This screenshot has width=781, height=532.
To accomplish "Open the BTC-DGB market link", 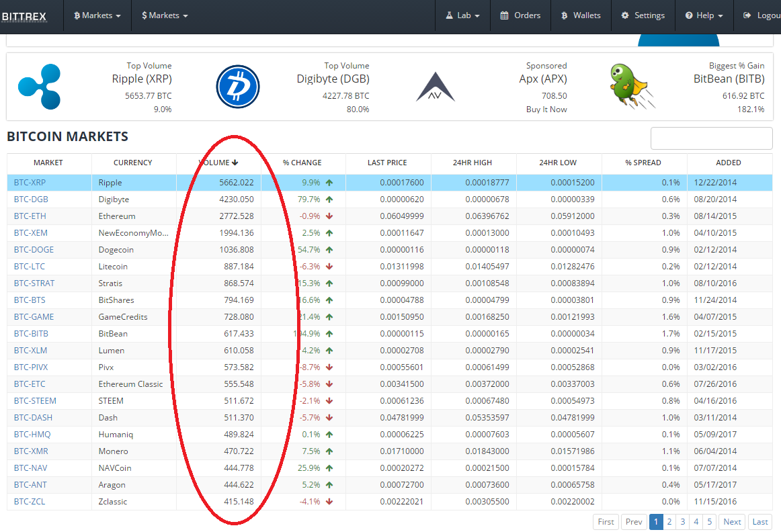I will [31, 199].
